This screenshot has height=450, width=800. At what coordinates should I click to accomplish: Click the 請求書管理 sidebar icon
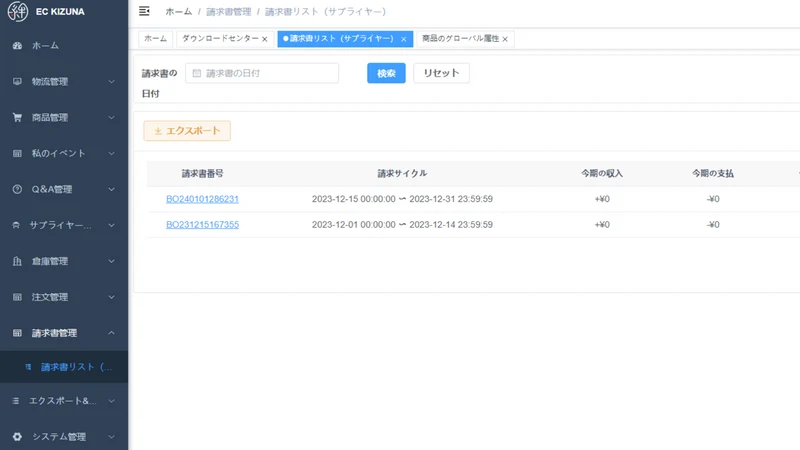point(17,333)
